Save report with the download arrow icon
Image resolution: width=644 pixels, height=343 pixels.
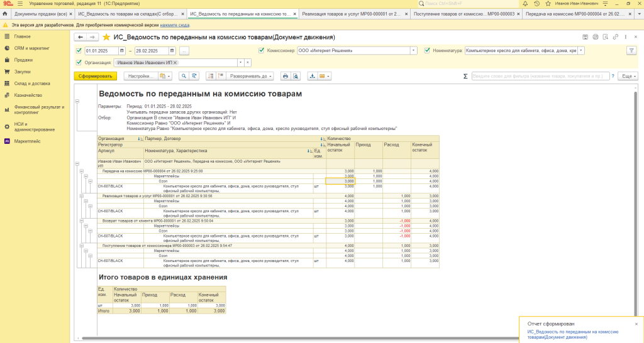point(312,76)
